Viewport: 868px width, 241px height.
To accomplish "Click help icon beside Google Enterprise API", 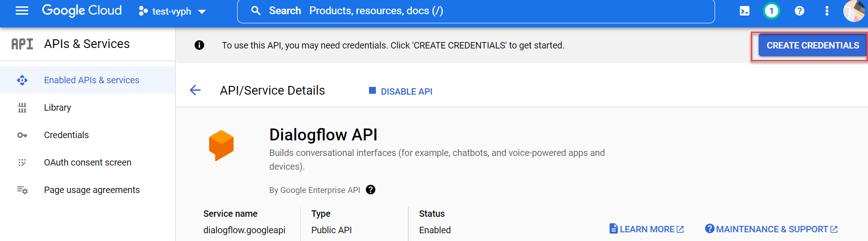I will pos(370,190).
